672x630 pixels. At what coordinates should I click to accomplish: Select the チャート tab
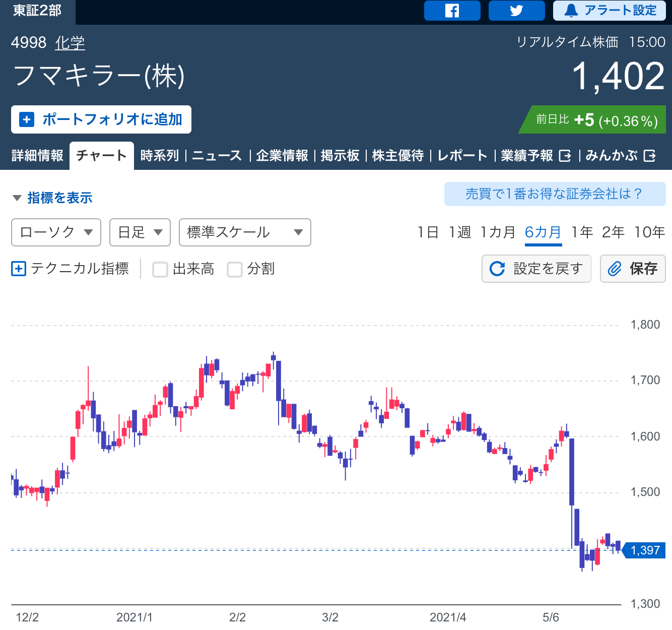tap(101, 155)
